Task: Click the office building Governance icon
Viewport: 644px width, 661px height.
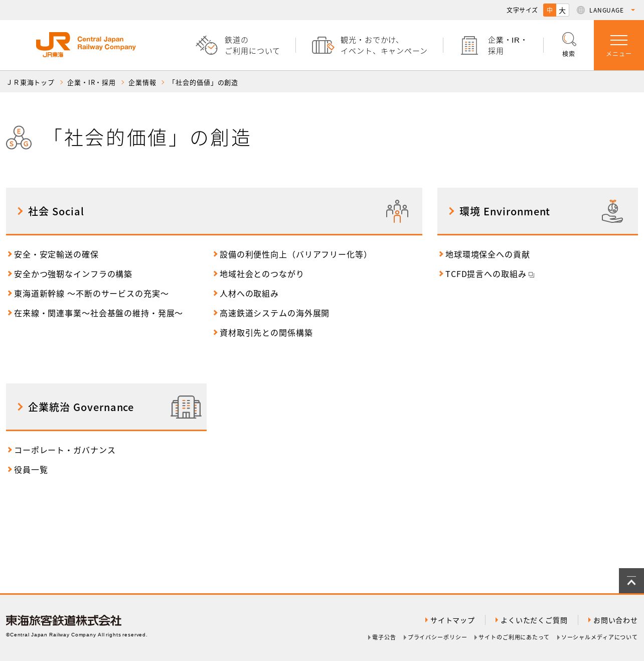Action: [186, 407]
